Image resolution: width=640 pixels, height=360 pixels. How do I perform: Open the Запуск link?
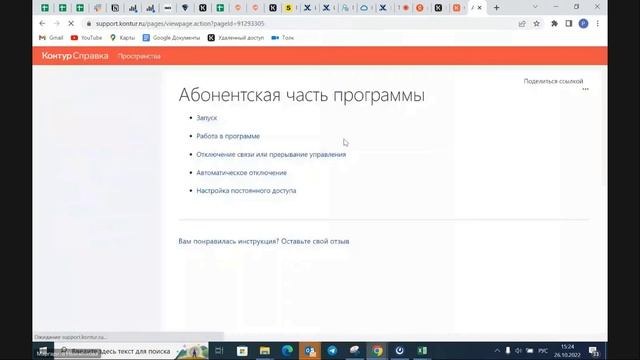(207, 118)
